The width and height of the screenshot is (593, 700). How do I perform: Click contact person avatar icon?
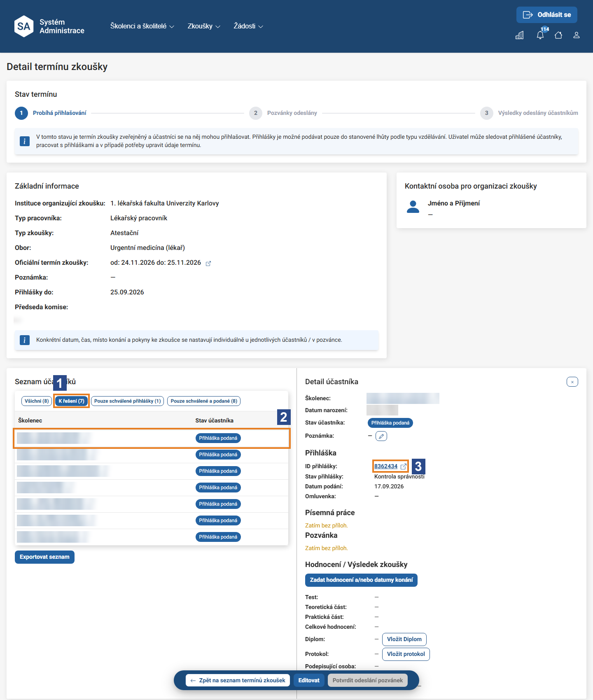(x=413, y=207)
